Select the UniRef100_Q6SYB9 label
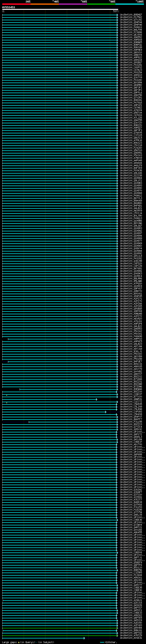The width and height of the screenshot is (146, 644). [x=131, y=357]
